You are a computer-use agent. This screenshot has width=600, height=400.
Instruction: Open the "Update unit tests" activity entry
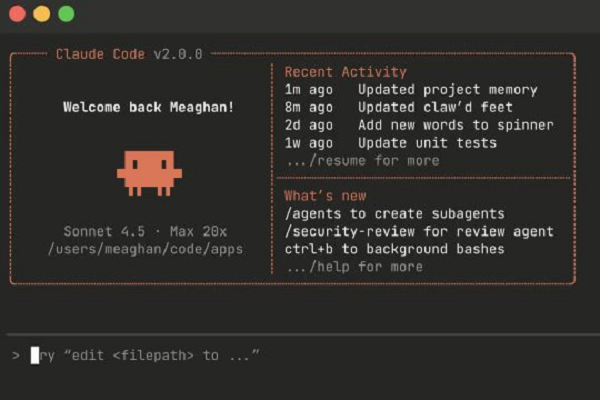[427, 143]
